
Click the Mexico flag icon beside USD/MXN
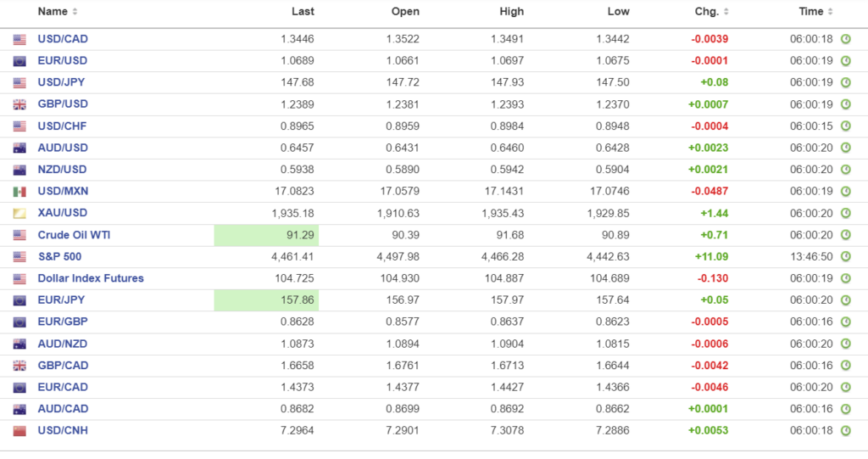(19, 192)
